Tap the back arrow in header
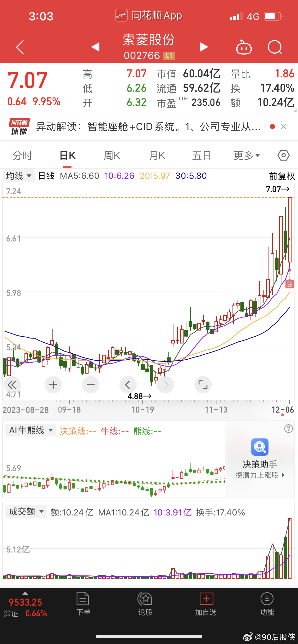The image size is (298, 644). 20,47
